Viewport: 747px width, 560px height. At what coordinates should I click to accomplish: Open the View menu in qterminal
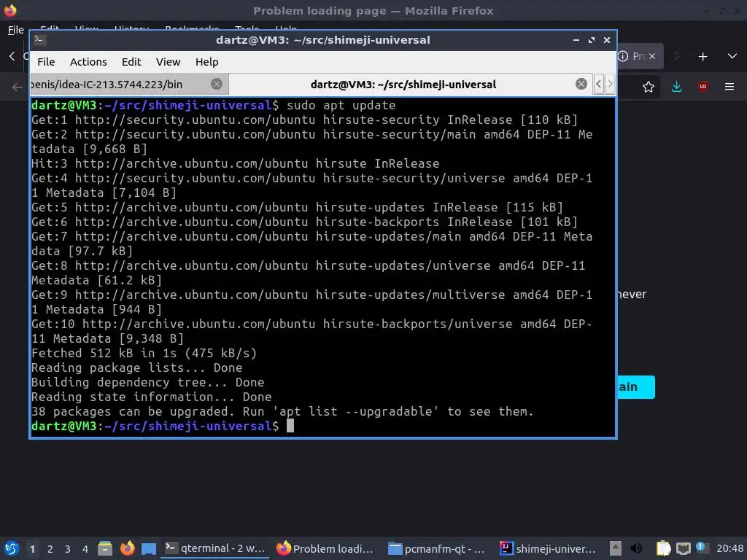[169, 62]
